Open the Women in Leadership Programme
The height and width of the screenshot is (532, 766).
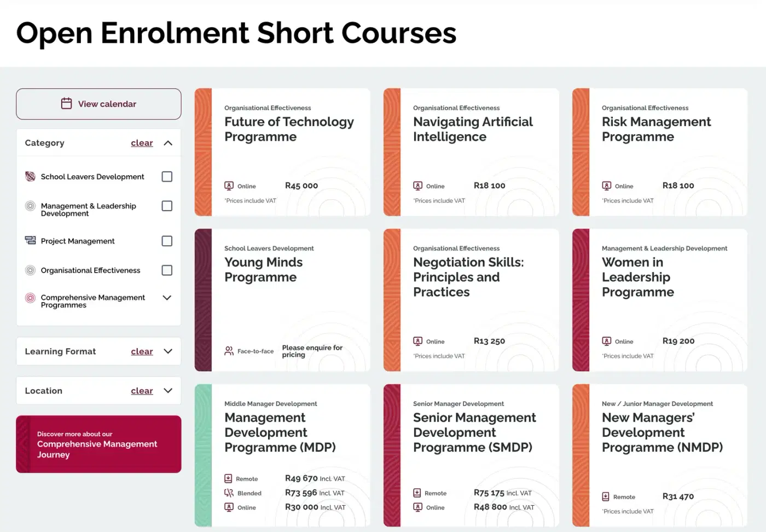(660, 300)
